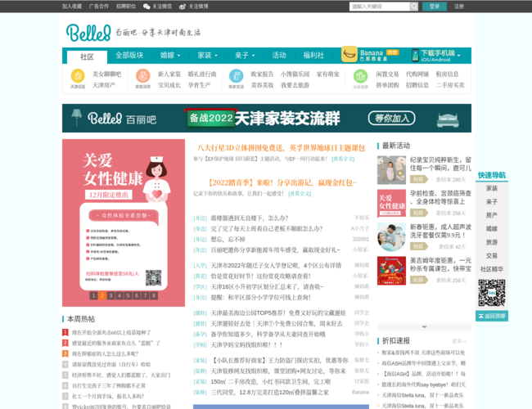Image resolution: width=532 pixels, height=409 pixels.
Task: Open the 2022踏青季 headline
Action: click(x=281, y=182)
